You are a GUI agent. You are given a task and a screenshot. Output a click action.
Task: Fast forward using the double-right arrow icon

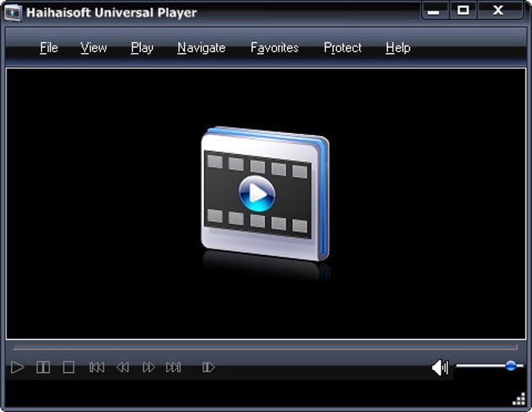[x=149, y=367]
